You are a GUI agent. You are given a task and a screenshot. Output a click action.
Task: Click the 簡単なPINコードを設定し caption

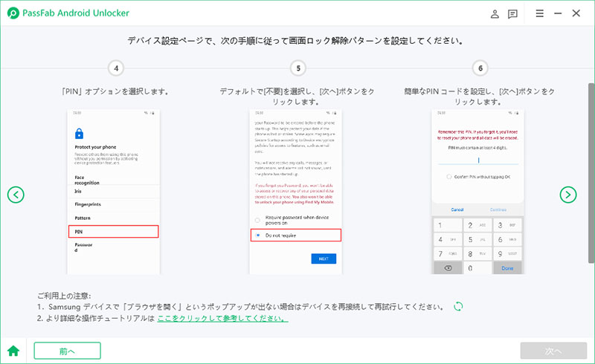[x=479, y=97]
